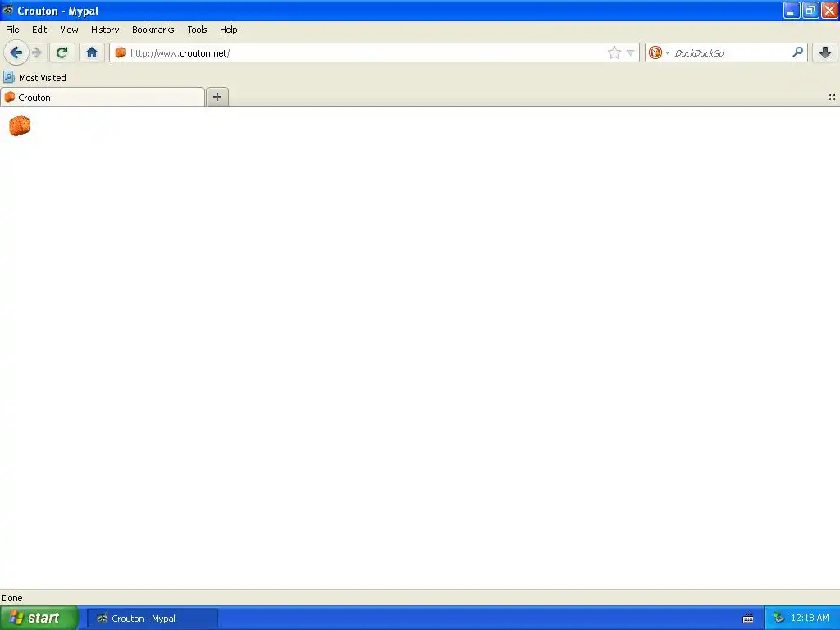
Task: Click the Most Visited bookmarks folder
Action: pyautogui.click(x=34, y=78)
